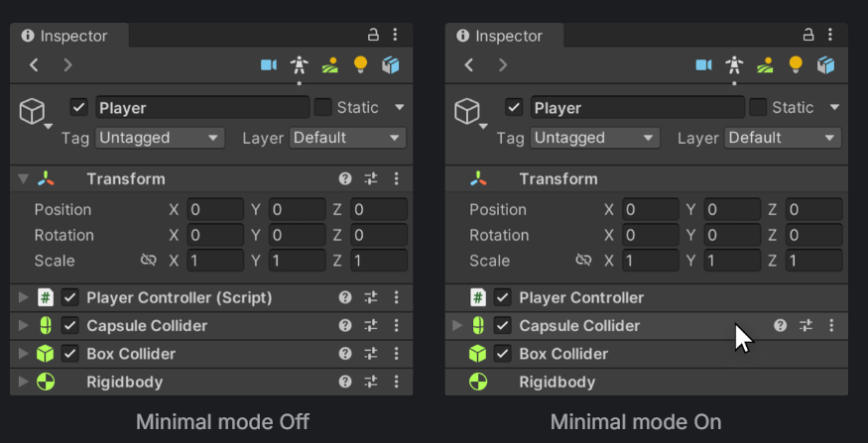Open the presets icon on the Transform header
The image size is (868, 443).
[x=371, y=179]
